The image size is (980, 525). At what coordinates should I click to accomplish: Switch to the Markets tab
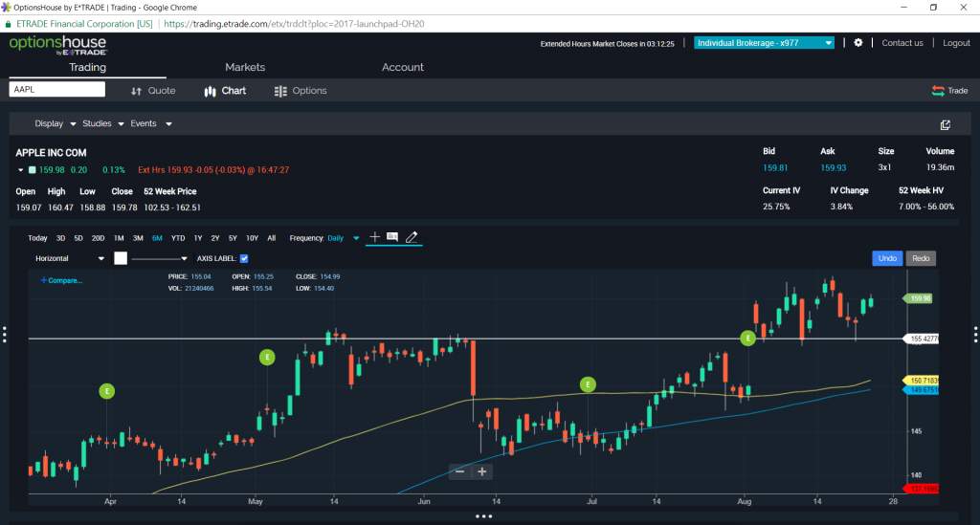tap(245, 68)
